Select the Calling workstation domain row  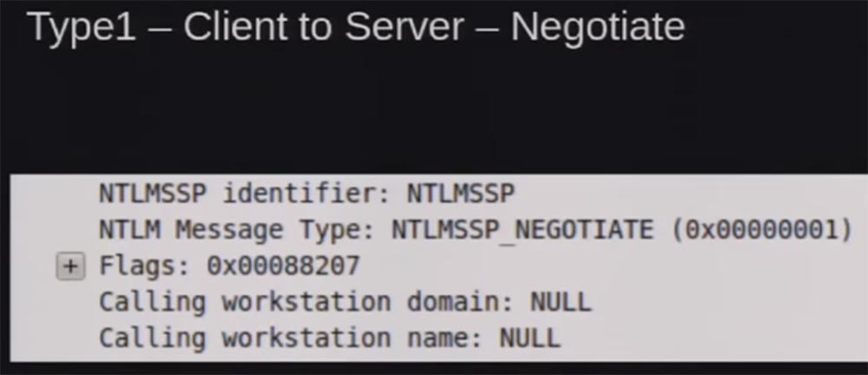pos(344,303)
